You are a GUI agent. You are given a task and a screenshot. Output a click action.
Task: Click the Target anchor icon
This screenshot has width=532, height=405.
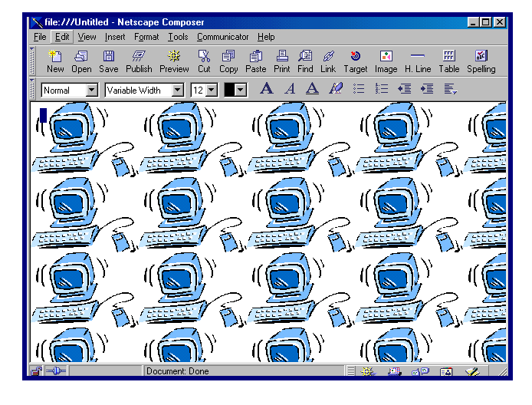[355, 61]
